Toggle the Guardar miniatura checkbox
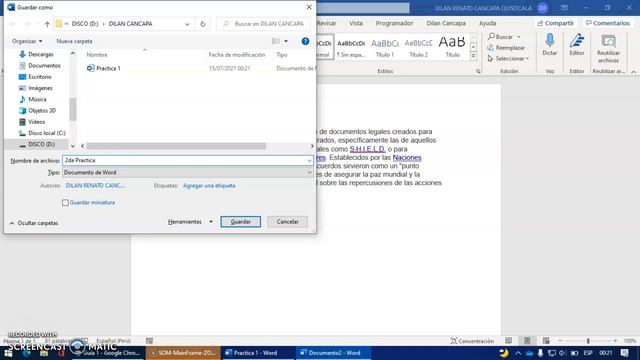The height and width of the screenshot is (360, 640). click(65, 202)
